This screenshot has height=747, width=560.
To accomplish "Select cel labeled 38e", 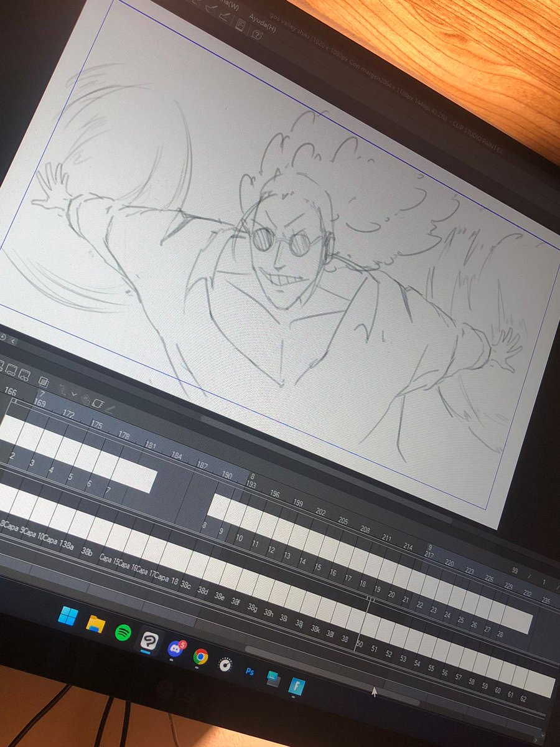I will (x=219, y=595).
